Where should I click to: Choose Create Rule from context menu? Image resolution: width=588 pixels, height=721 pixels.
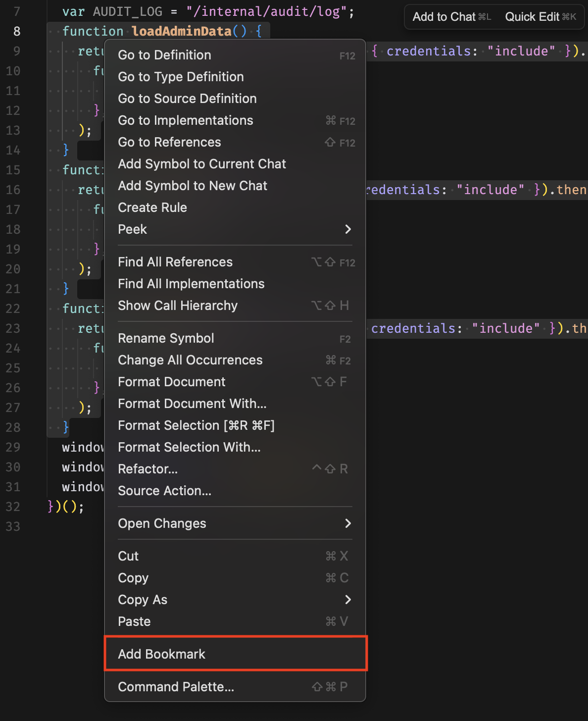point(235,207)
